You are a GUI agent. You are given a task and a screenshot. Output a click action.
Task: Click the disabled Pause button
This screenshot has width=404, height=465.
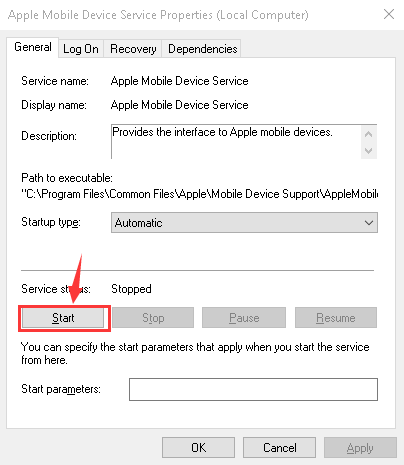(x=244, y=318)
